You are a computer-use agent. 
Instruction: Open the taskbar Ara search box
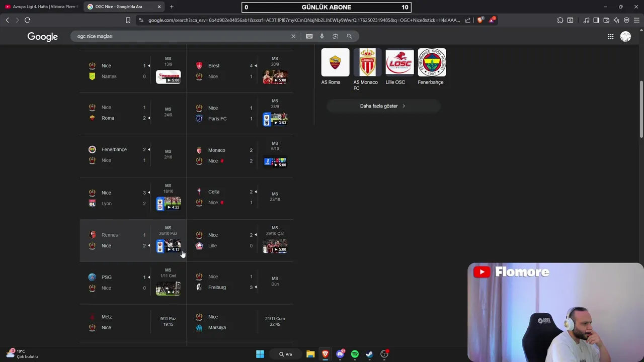tap(285, 354)
